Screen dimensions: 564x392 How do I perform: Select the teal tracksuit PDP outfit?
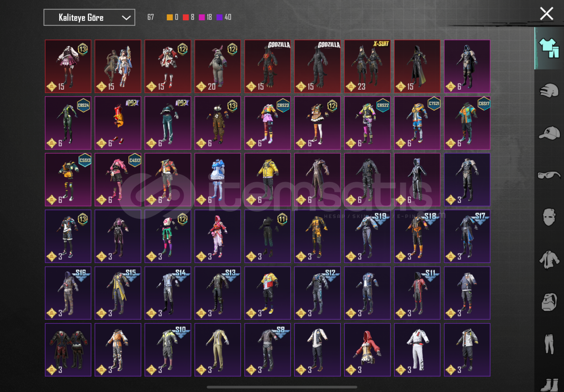tap(168, 123)
